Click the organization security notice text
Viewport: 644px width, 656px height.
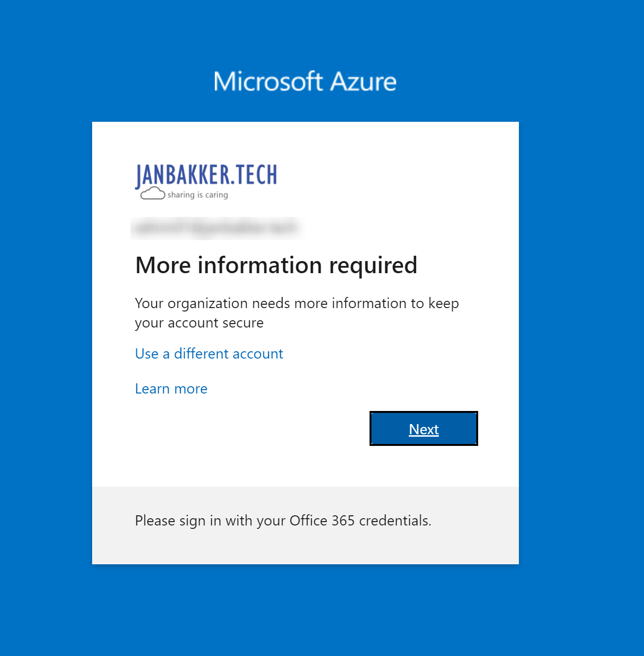coord(297,312)
